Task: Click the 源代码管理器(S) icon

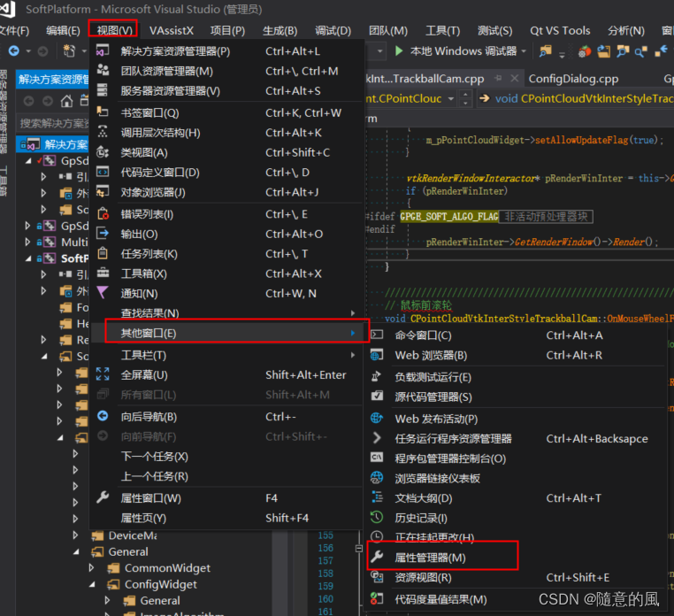Action: click(377, 397)
